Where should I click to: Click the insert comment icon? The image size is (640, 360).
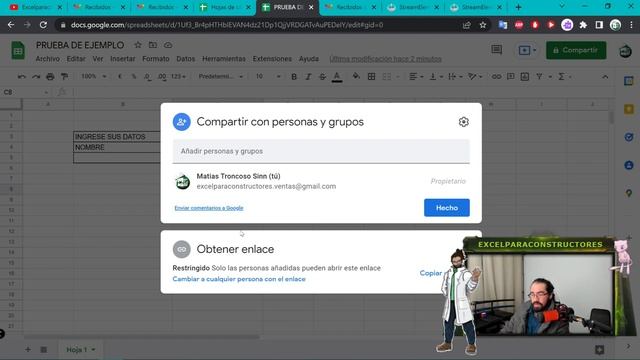[510, 76]
